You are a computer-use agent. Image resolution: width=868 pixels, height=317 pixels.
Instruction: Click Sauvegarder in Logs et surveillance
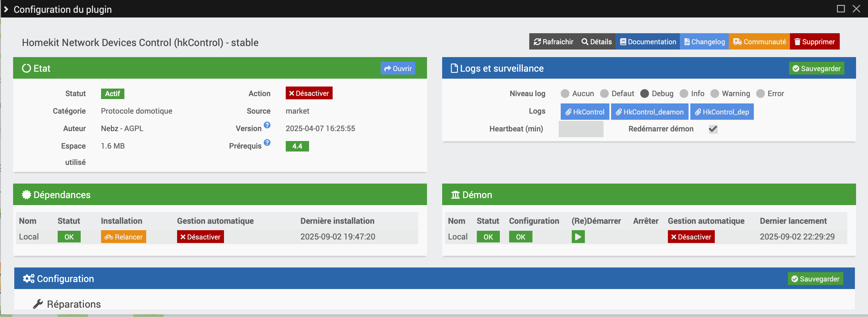(816, 68)
